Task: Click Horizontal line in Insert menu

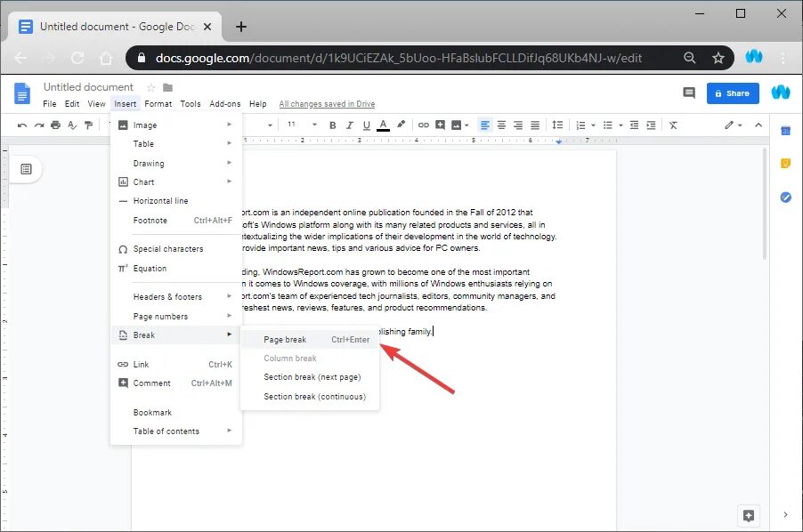Action: point(176,201)
